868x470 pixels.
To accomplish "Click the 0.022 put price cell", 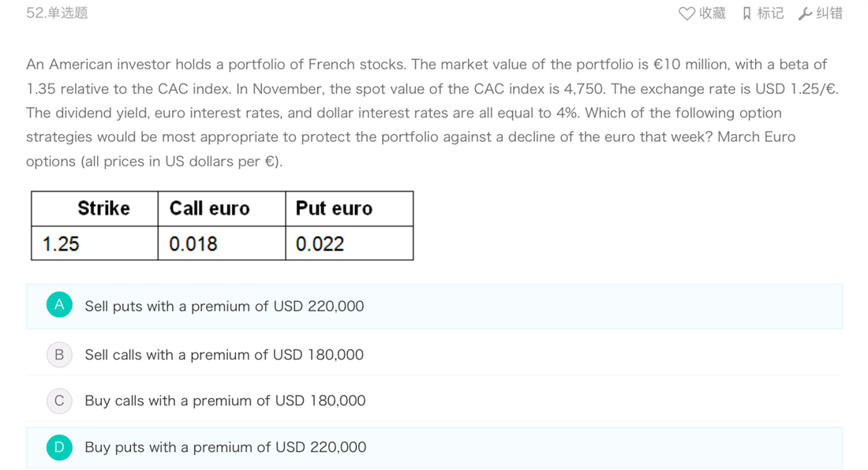I will click(x=350, y=244).
